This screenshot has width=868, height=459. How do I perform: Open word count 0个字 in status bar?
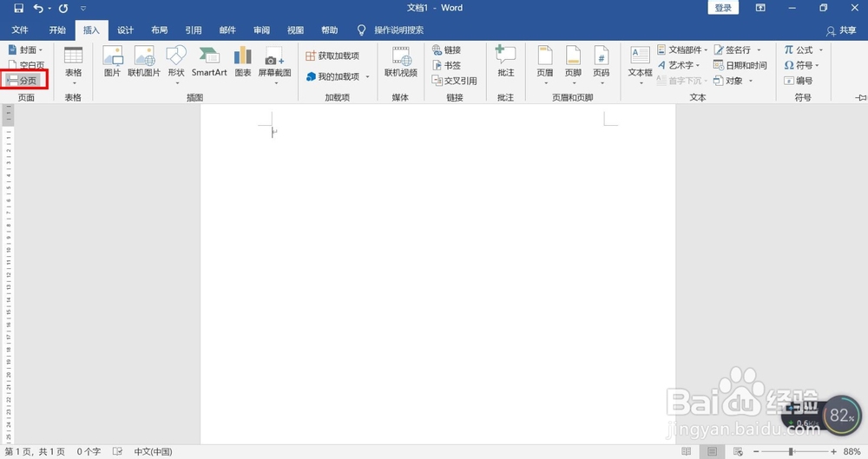[89, 452]
